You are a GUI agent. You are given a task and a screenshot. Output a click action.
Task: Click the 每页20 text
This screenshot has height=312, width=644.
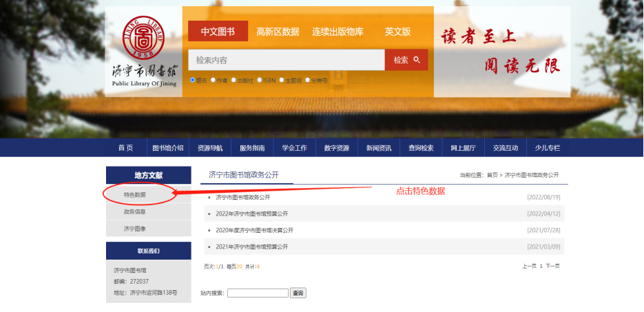(x=234, y=267)
